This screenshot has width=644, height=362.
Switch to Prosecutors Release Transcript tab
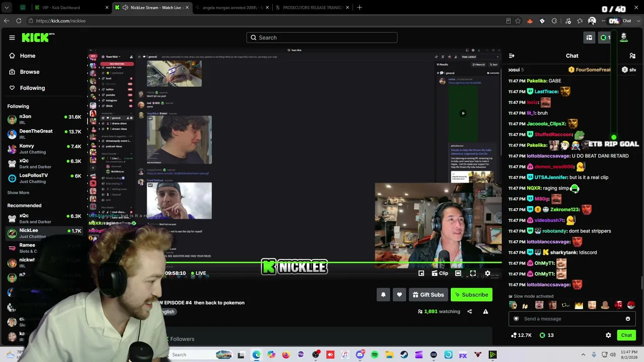(x=312, y=8)
